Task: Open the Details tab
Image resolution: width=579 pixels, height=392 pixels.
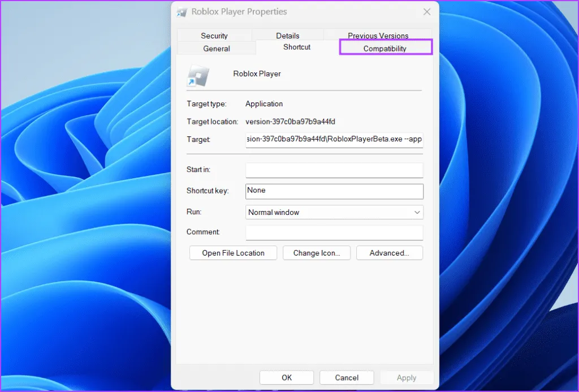Action: coord(288,36)
